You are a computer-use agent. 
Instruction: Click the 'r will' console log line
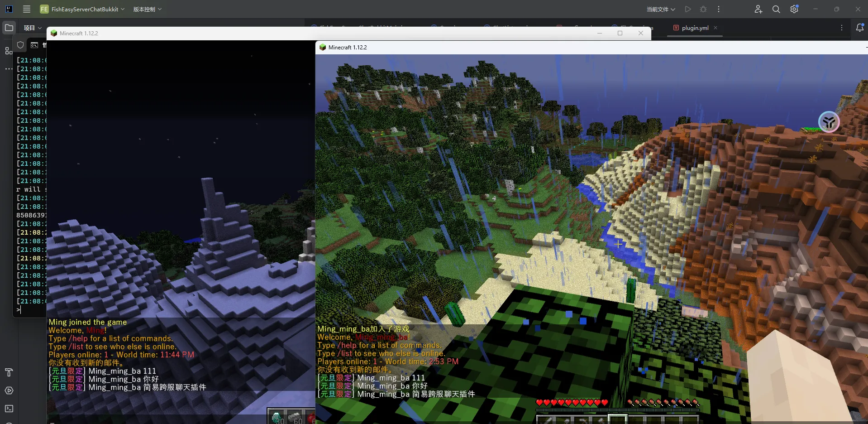click(x=31, y=189)
